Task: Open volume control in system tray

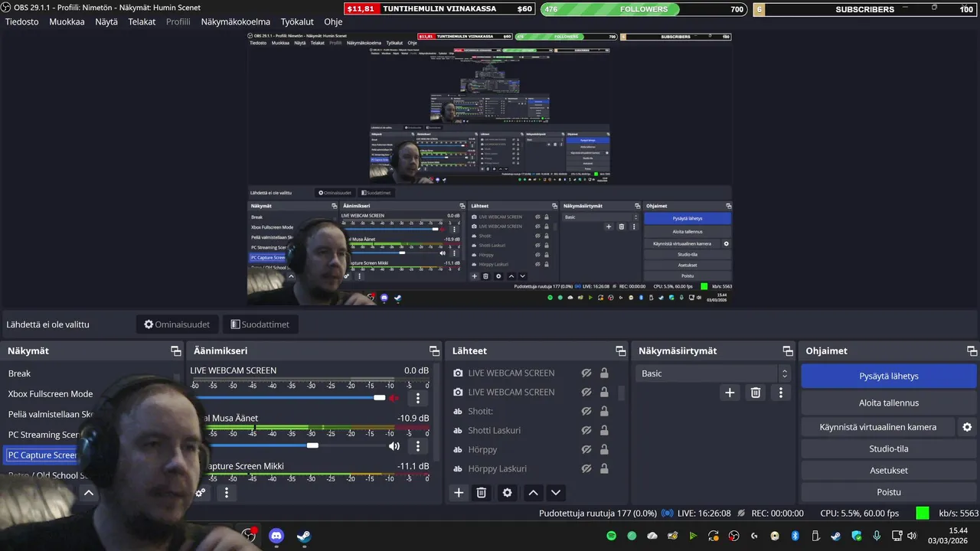Action: pyautogui.click(x=912, y=536)
